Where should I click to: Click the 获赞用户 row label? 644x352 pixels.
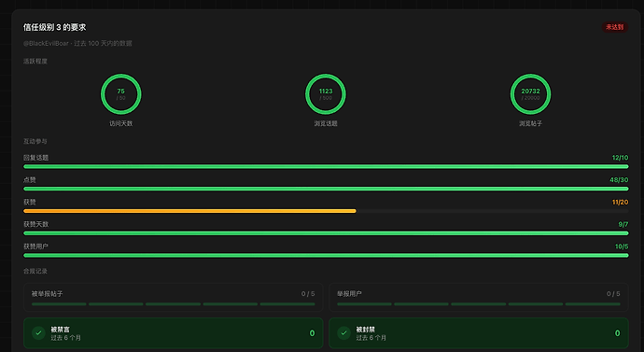pyautogui.click(x=35, y=246)
